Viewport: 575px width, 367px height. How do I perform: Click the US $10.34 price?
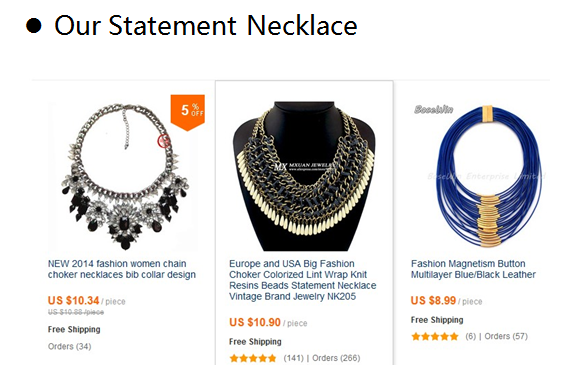pos(73,301)
